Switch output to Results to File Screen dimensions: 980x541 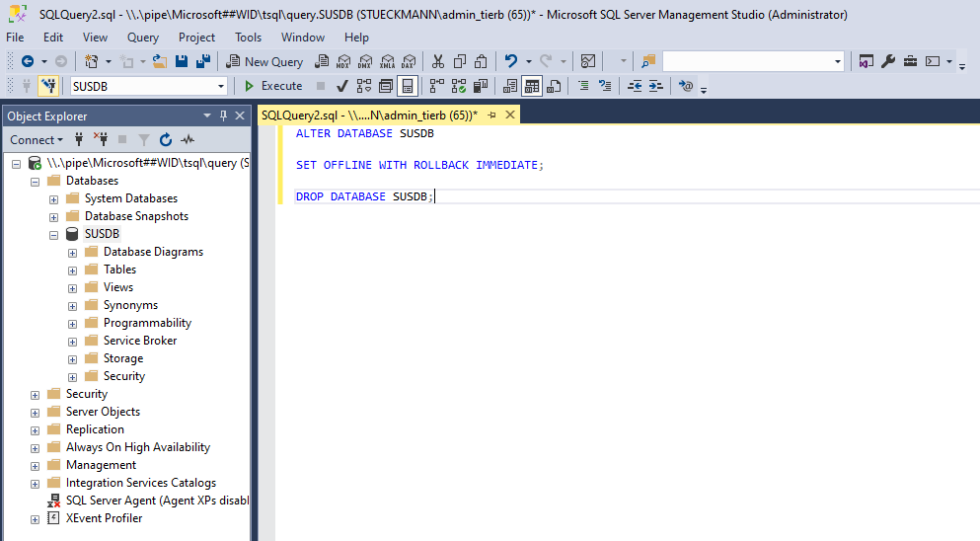[554, 86]
